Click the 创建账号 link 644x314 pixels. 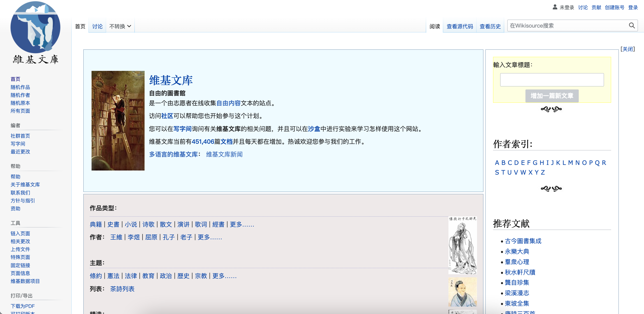coord(614,7)
